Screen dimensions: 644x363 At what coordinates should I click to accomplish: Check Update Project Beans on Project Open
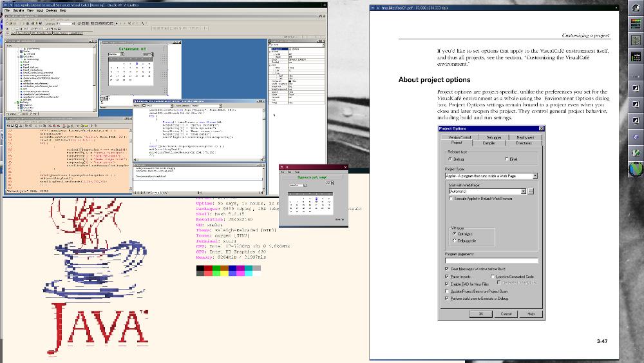(447, 291)
